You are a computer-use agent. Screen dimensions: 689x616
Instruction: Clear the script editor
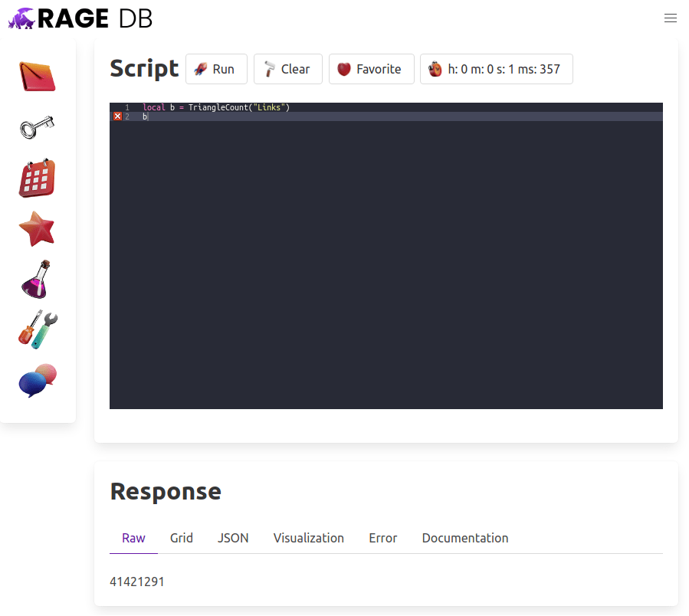click(x=287, y=69)
